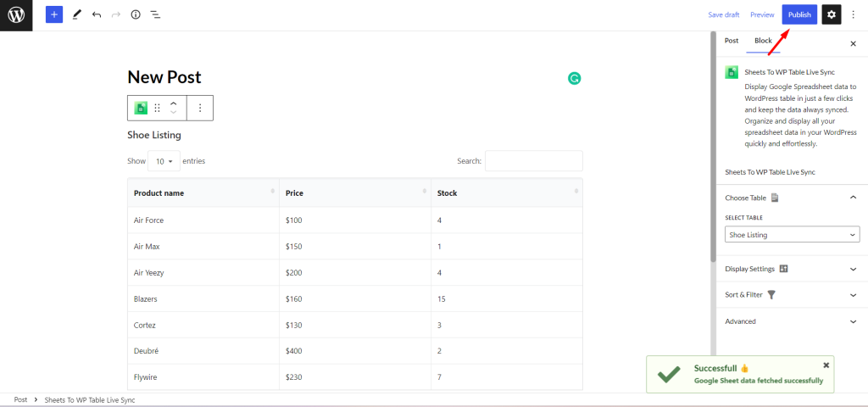The image size is (868, 407).
Task: Open the Select Table dropdown showing Shoe Listing
Action: coord(793,235)
